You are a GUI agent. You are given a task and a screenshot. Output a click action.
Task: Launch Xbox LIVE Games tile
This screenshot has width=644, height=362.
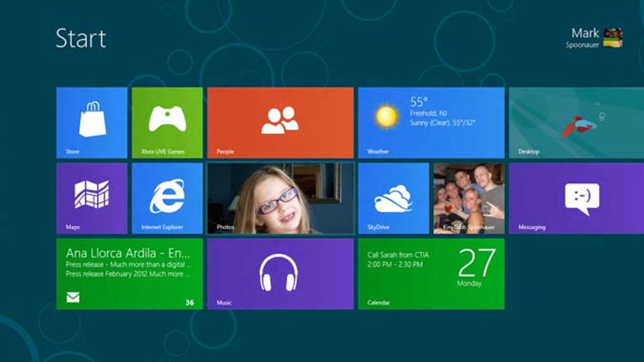pyautogui.click(x=167, y=123)
